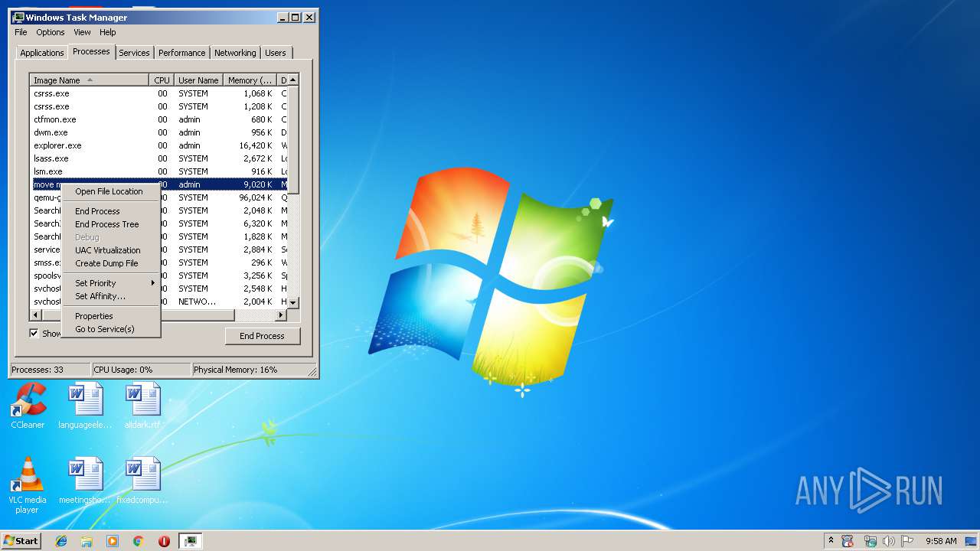Launch Internet Explorer from taskbar
The image size is (980, 551).
[61, 541]
